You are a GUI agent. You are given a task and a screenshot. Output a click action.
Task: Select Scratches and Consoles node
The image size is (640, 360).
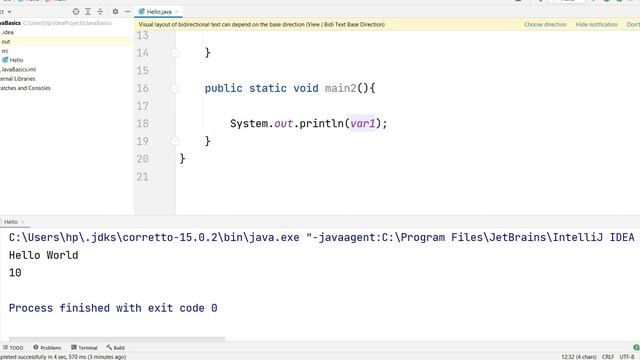(x=25, y=88)
